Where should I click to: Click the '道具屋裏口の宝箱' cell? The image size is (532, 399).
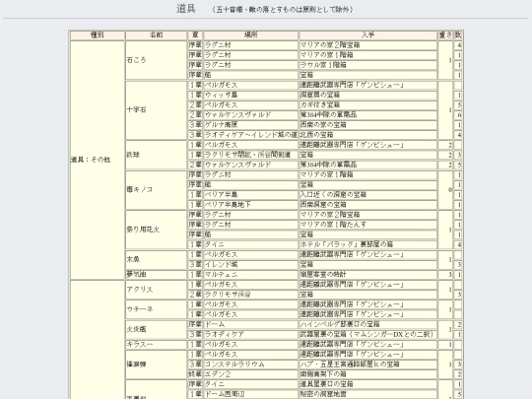pyautogui.click(x=368, y=384)
